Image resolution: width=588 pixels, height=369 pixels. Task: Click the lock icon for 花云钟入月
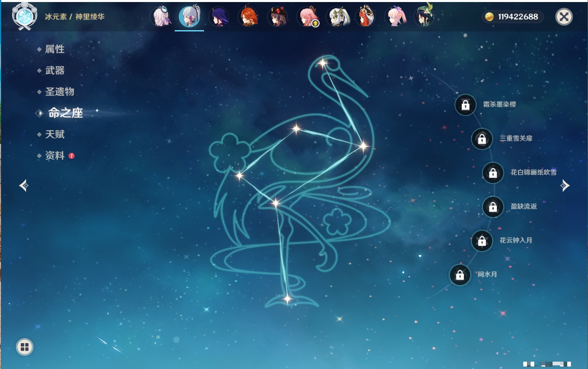482,241
